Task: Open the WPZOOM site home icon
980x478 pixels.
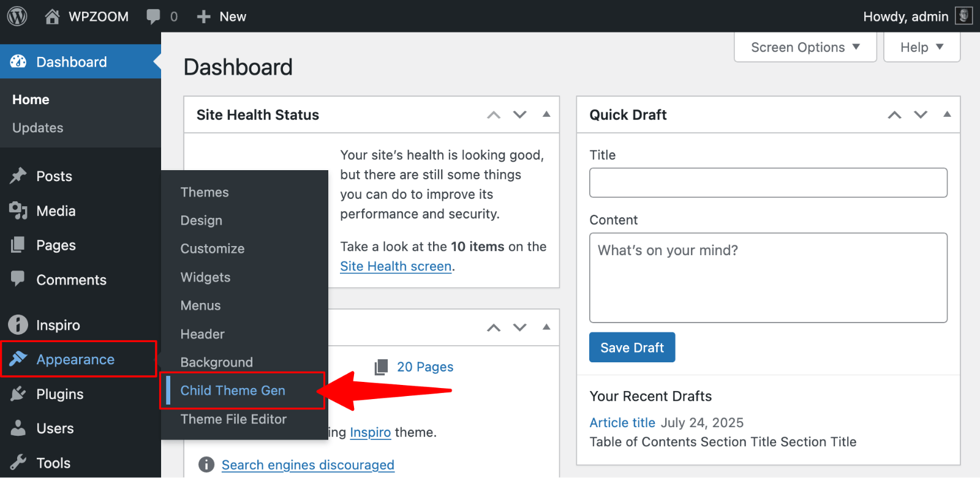Action: click(x=52, y=17)
